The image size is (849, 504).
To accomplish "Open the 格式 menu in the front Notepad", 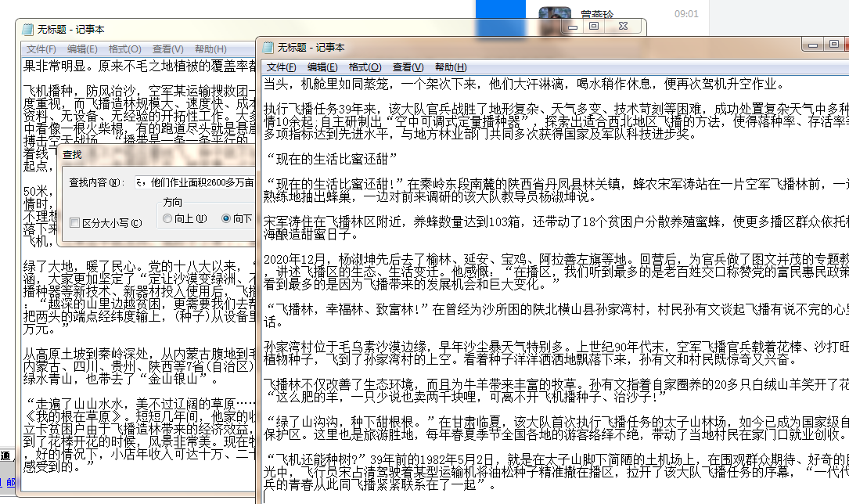I will click(365, 67).
